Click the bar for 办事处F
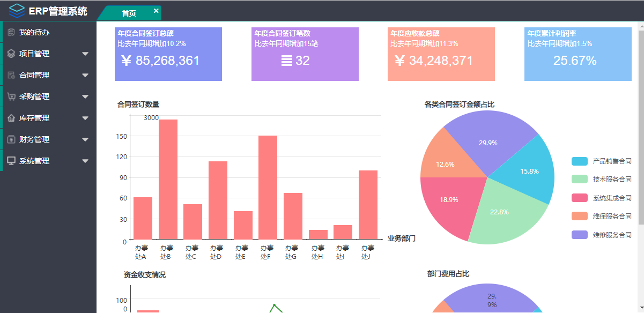The height and width of the screenshot is (313, 644). (268, 188)
